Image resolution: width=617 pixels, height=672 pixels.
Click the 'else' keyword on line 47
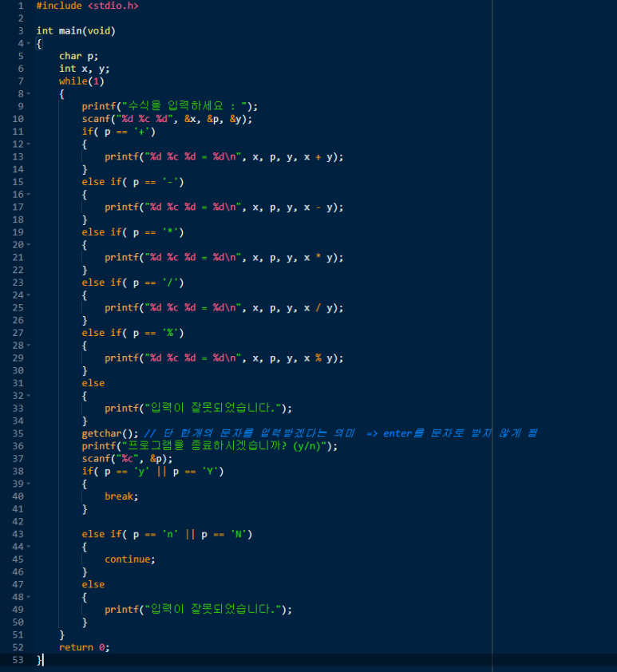(93, 584)
